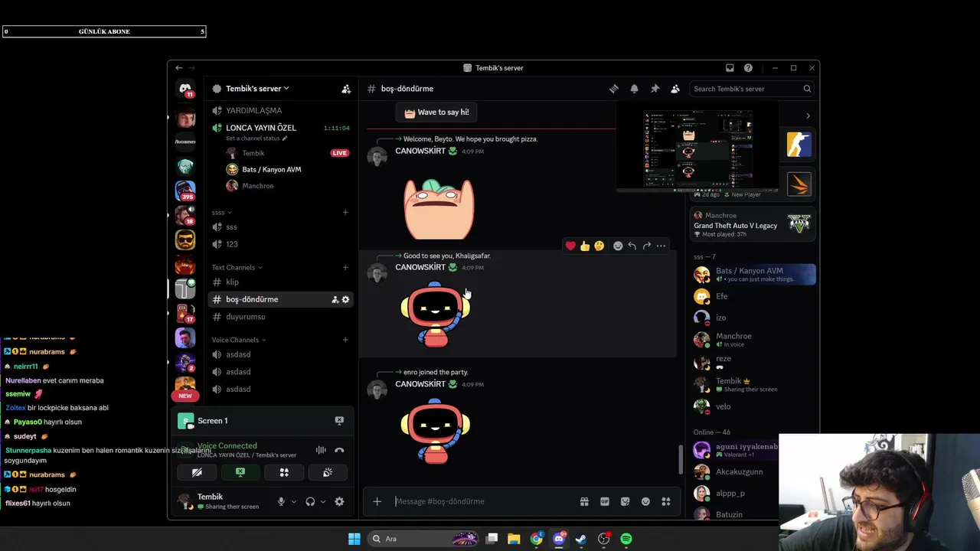Focus Search Tembik's server field
Viewport: 980px width, 551px height.
(x=751, y=89)
